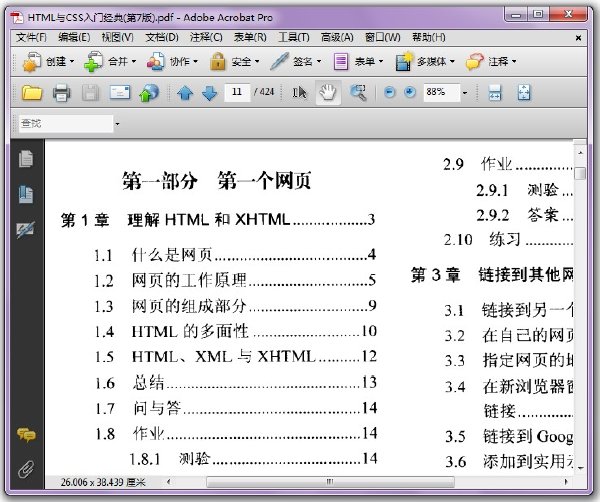The width and height of the screenshot is (600, 502).
Task: Activate the Select text tool
Action: pos(299,92)
